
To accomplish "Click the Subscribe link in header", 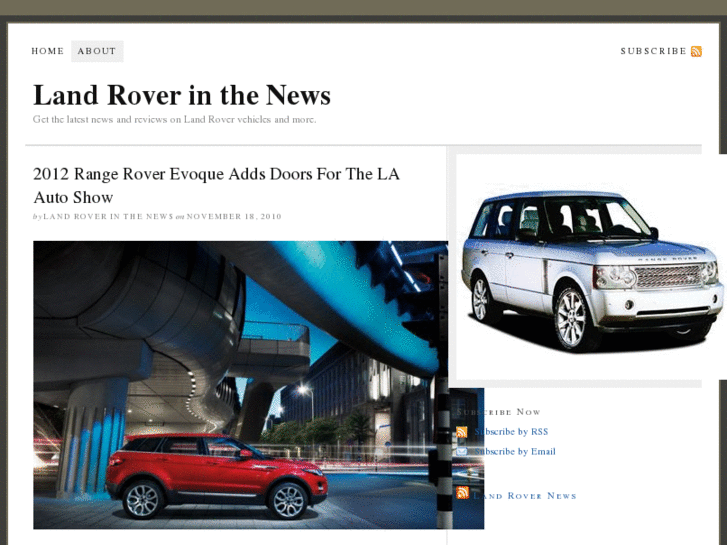I will (x=653, y=51).
